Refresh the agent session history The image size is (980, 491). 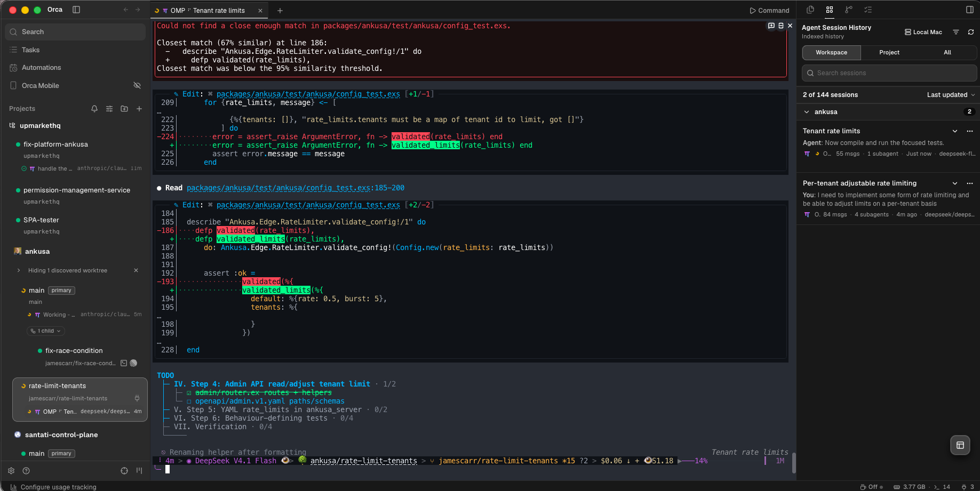click(x=971, y=32)
